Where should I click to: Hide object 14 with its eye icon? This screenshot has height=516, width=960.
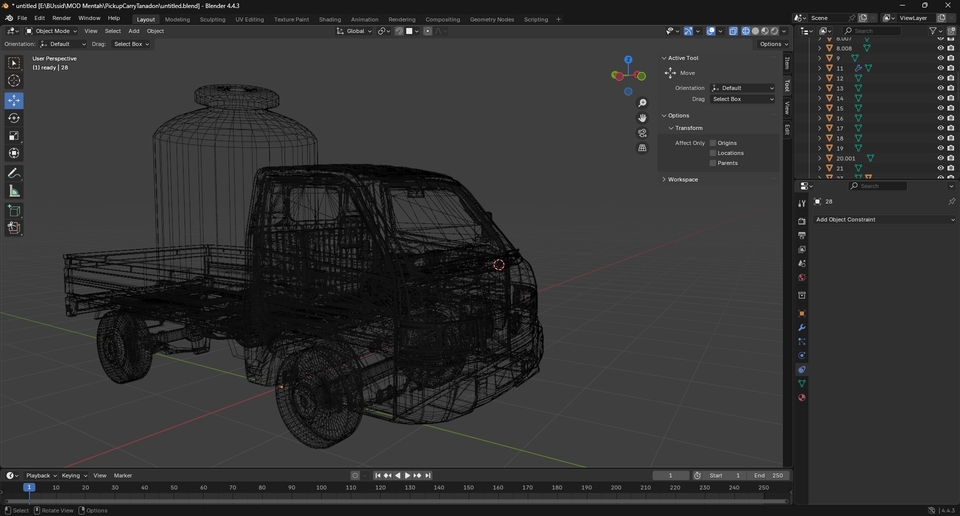[x=940, y=98]
